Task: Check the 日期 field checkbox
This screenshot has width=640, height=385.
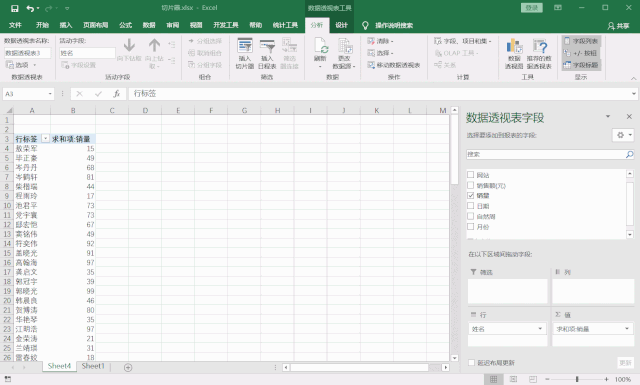Action: pyautogui.click(x=471, y=206)
